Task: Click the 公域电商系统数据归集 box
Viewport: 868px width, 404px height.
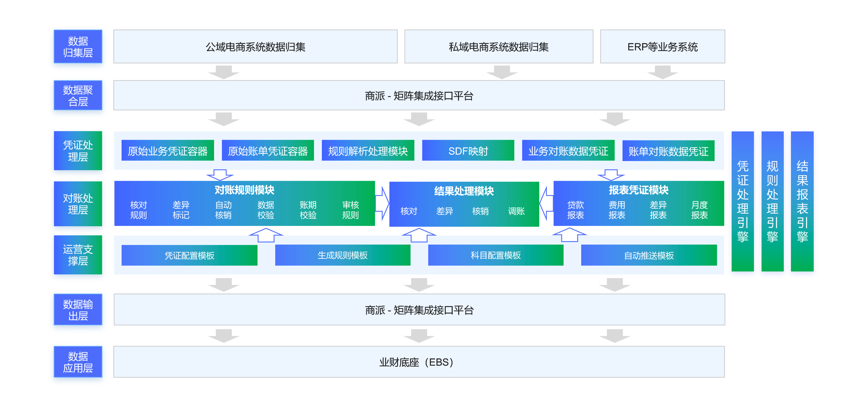Action: (255, 47)
